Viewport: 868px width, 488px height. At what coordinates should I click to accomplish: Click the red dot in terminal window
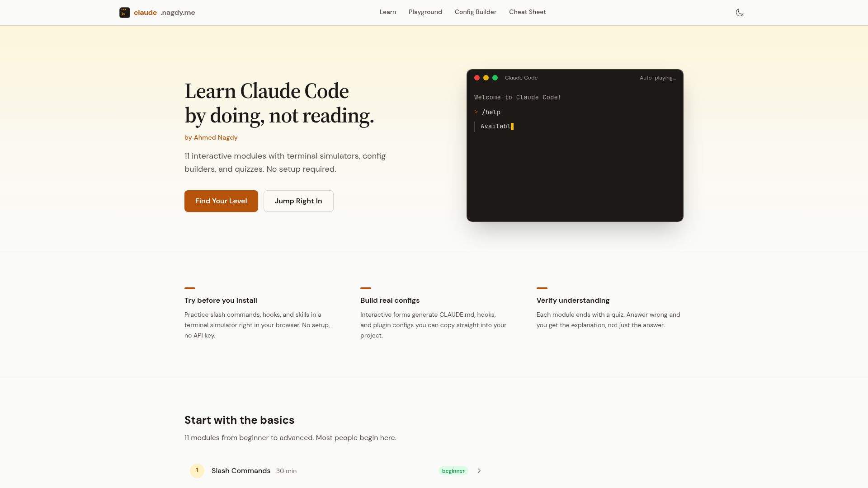[x=476, y=78]
